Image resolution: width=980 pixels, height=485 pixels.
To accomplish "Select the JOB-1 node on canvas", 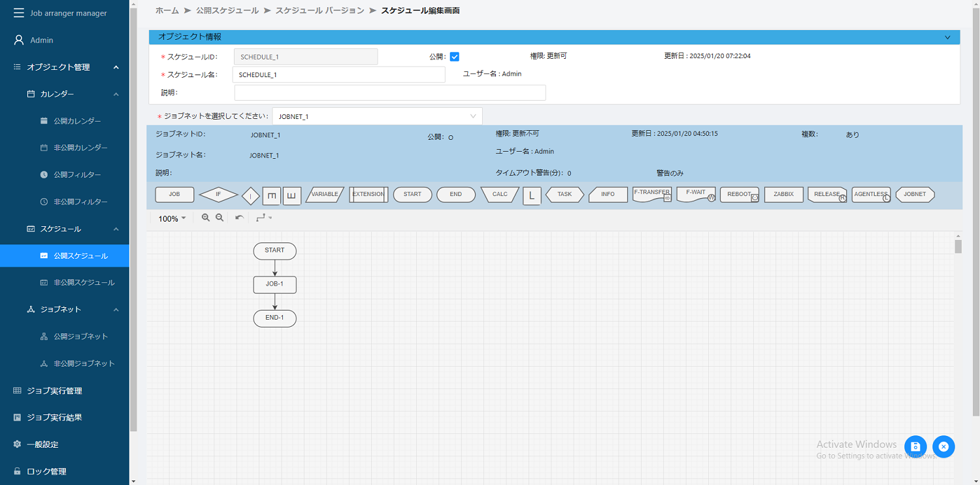I will 274,284.
